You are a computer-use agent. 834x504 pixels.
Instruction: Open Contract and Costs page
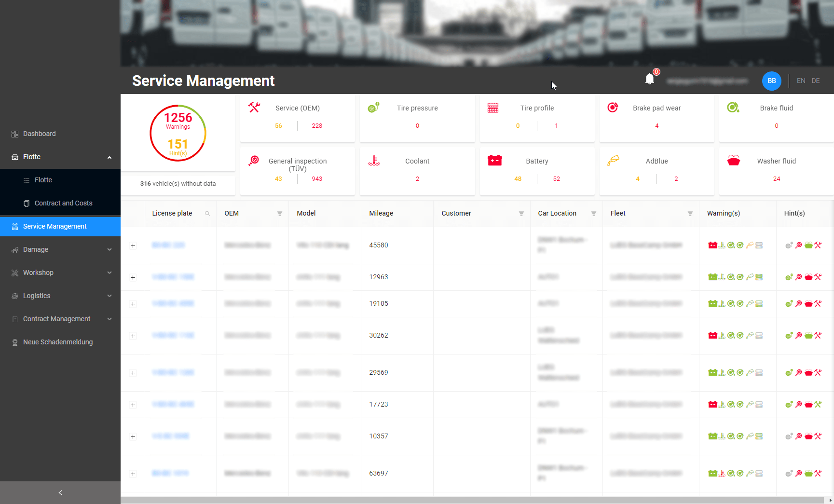(63, 203)
